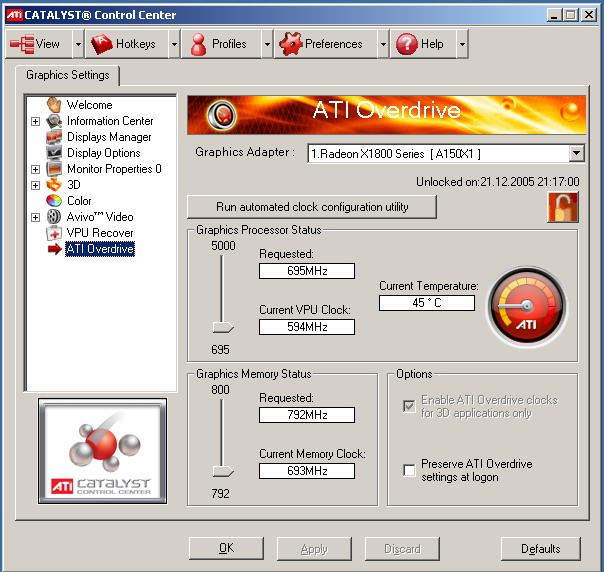
Task: Select Welcome in the settings tree
Action: pyautogui.click(x=89, y=105)
